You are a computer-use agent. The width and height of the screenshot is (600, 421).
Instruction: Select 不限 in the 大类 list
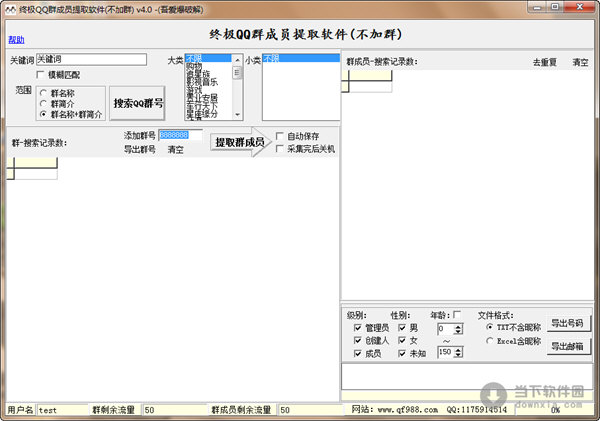pos(208,58)
